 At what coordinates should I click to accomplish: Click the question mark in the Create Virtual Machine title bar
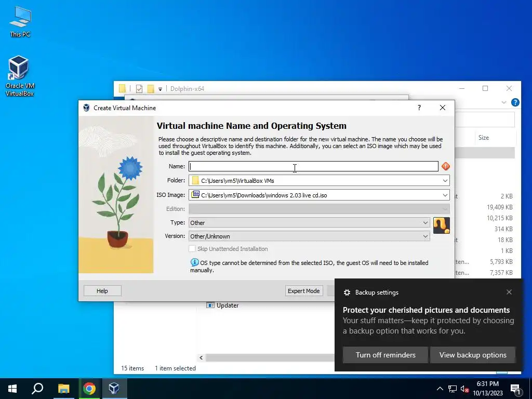419,108
